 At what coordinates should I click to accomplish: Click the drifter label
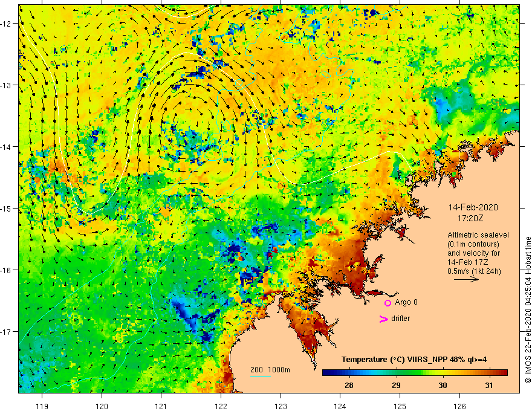click(400, 319)
